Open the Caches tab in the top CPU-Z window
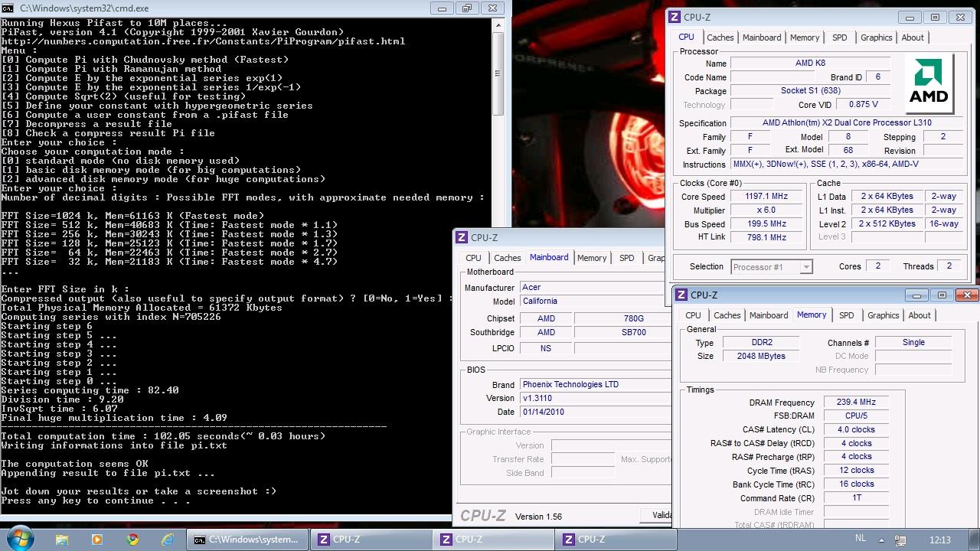The width and height of the screenshot is (980, 551). tap(720, 37)
